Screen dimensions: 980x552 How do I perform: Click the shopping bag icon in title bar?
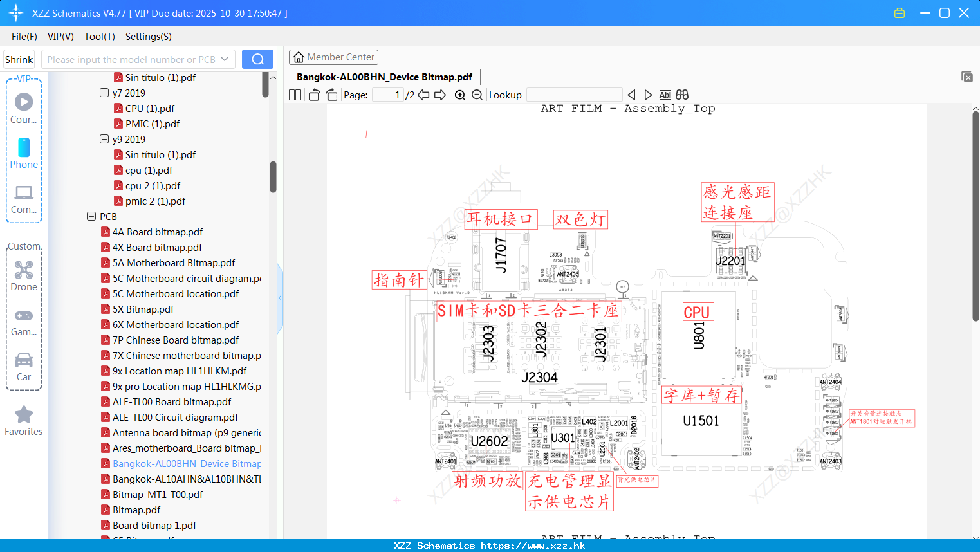[x=900, y=13]
